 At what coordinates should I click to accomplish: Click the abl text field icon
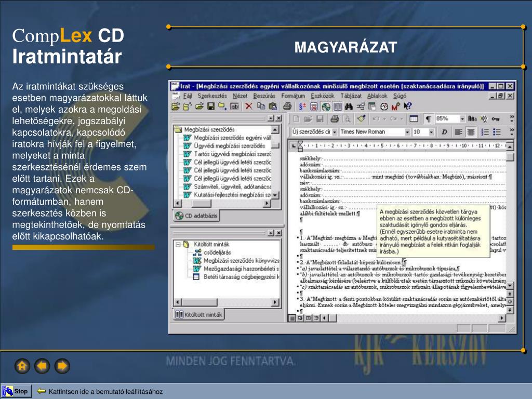pos(234,107)
